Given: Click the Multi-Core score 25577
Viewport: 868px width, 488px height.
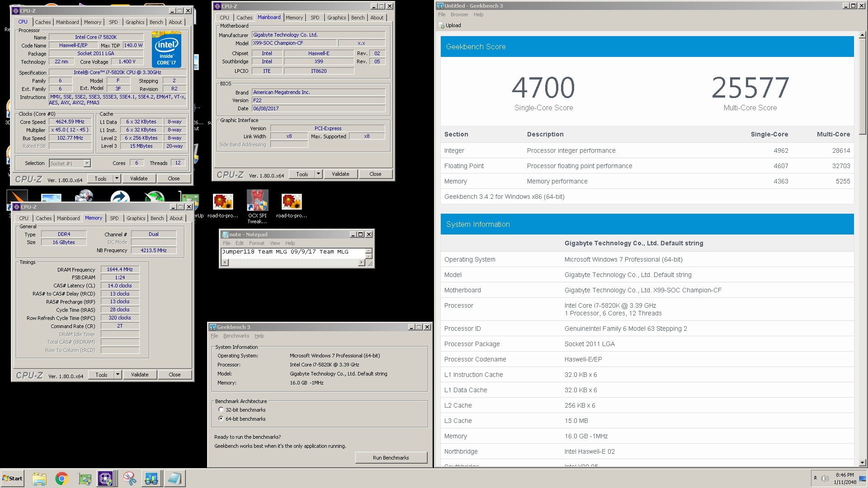Looking at the screenshot, I should click(750, 88).
